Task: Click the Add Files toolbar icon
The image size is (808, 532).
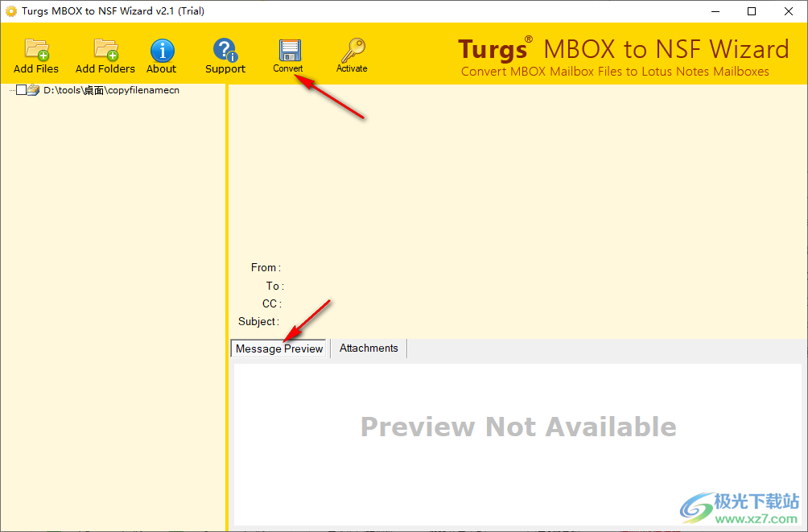Action: [x=36, y=50]
